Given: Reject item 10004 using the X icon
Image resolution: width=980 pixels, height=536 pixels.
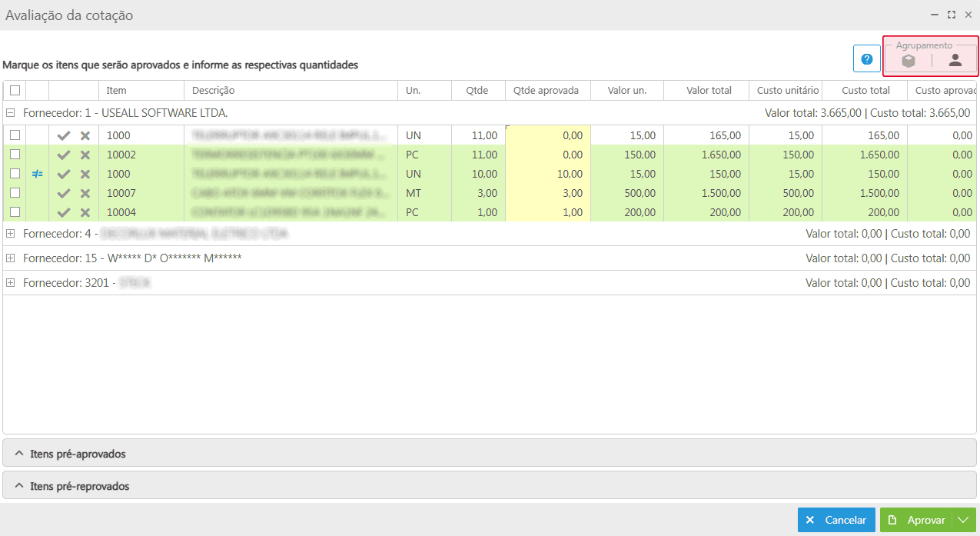Looking at the screenshot, I should point(85,212).
